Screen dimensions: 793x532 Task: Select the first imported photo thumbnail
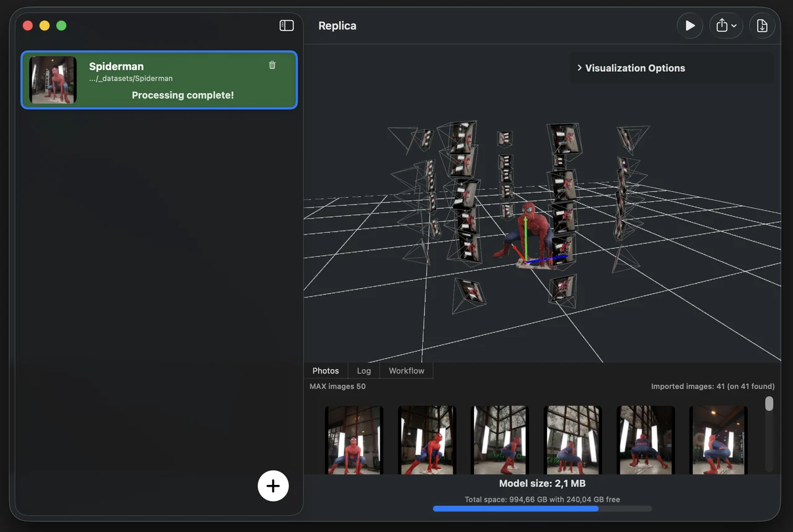pyautogui.click(x=354, y=440)
